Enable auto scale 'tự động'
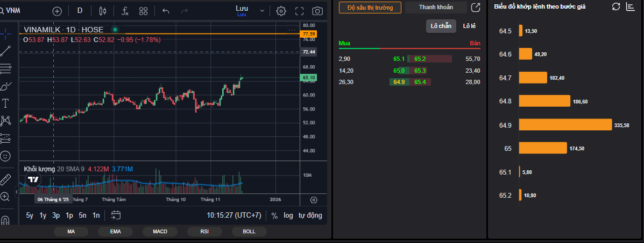Screen dimensions: 644x243 [x=310, y=216]
